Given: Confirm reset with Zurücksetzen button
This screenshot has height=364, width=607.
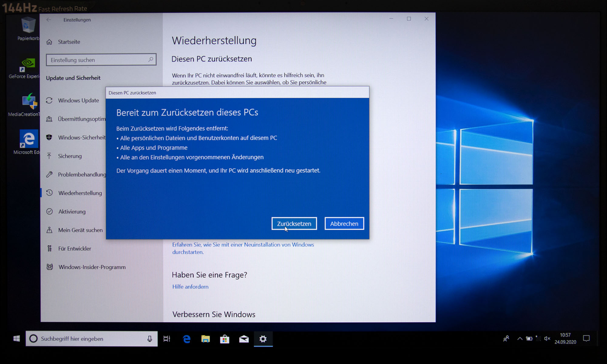Looking at the screenshot, I should coord(294,224).
